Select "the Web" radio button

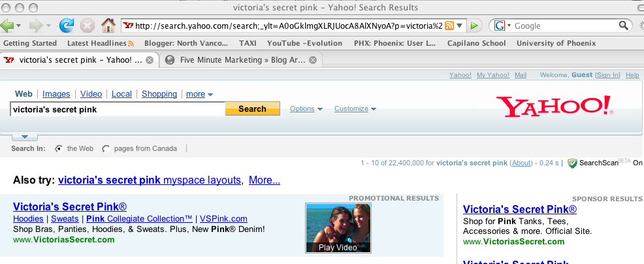[59, 148]
